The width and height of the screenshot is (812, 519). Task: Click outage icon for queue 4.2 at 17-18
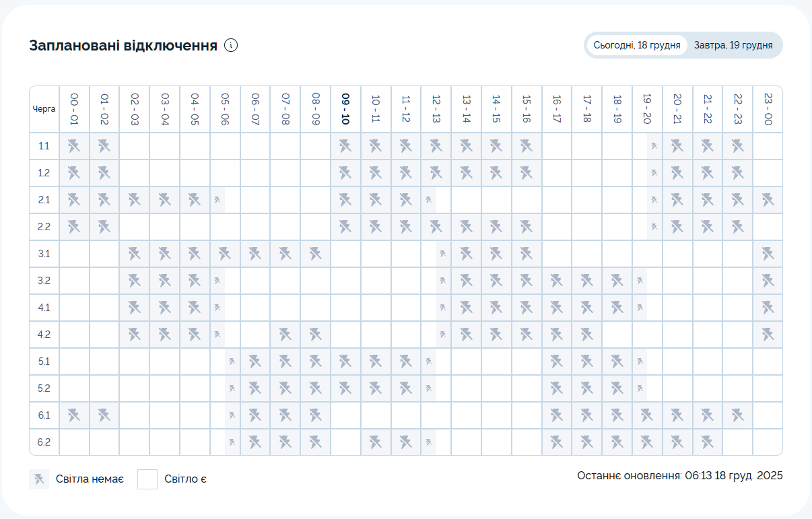click(586, 335)
